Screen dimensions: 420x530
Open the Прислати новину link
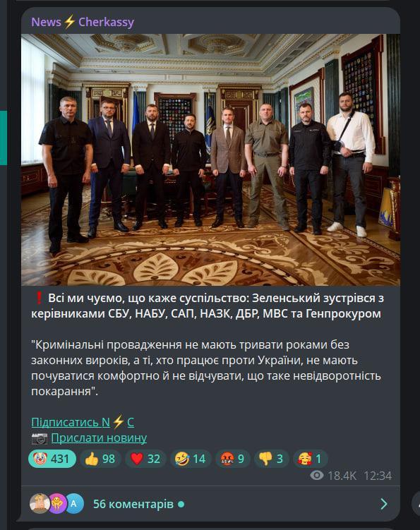pyautogui.click(x=99, y=438)
